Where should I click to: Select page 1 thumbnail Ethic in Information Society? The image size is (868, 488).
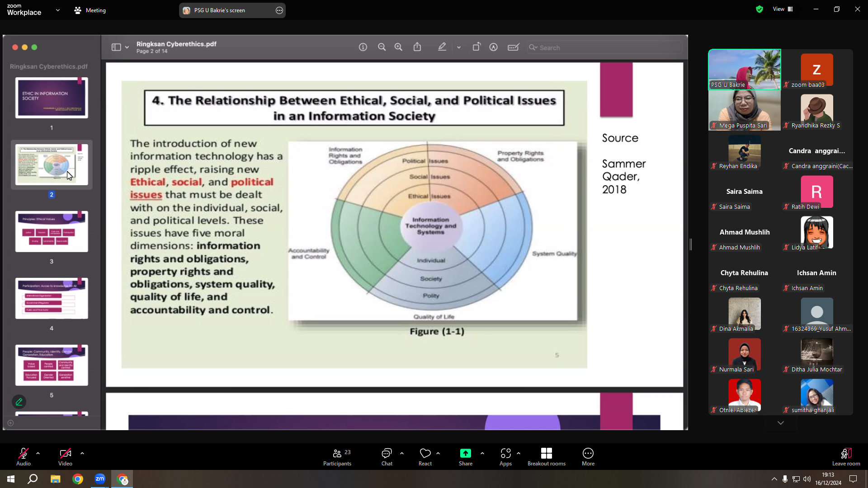pos(52,98)
